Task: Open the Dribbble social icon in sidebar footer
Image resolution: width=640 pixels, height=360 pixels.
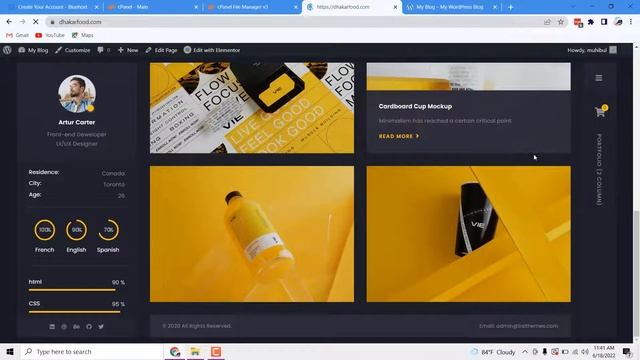Action: coord(64,327)
